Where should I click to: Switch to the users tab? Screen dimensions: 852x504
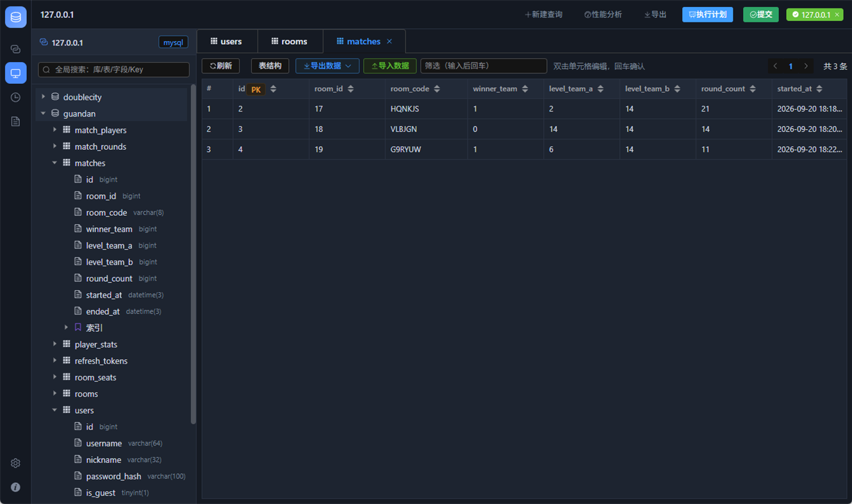pyautogui.click(x=227, y=42)
